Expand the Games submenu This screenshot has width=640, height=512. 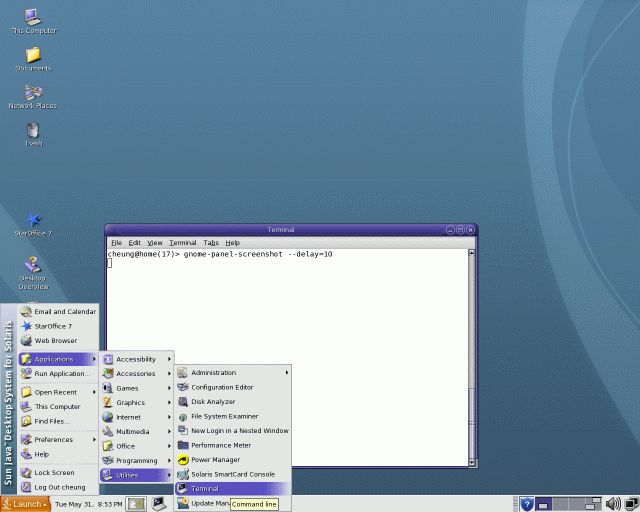click(x=137, y=388)
